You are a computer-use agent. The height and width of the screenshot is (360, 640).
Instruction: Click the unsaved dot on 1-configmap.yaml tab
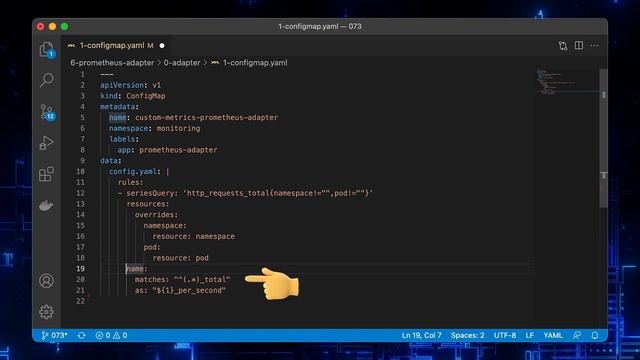pyautogui.click(x=162, y=45)
